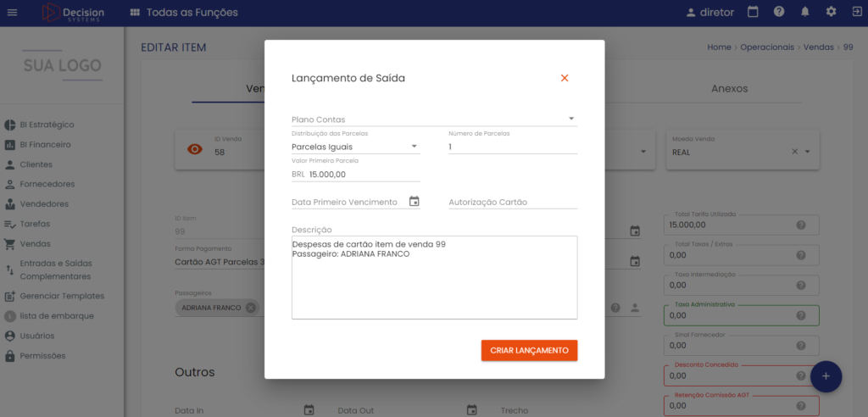The image size is (868, 417).
Task: Click the Forma Pagamento field
Action: (x=220, y=262)
